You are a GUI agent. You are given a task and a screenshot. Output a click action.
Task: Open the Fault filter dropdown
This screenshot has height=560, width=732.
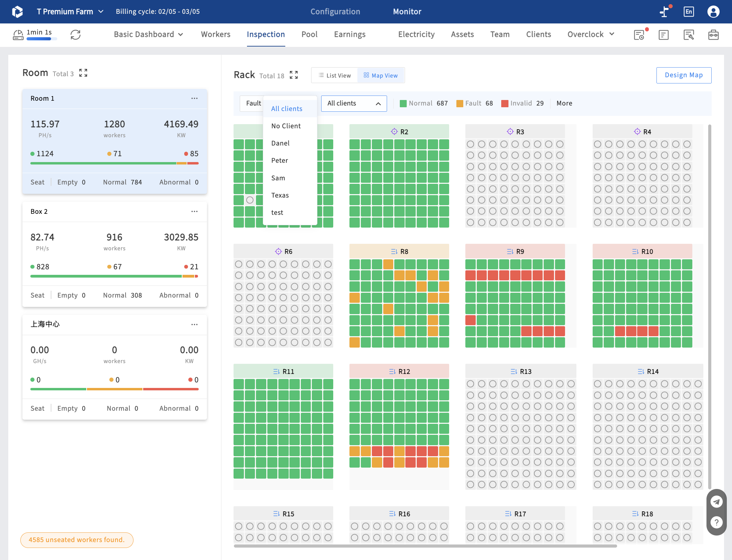pyautogui.click(x=251, y=103)
